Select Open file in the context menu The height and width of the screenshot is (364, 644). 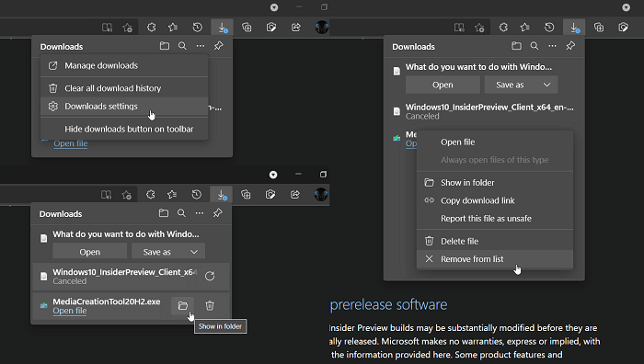click(x=495, y=142)
